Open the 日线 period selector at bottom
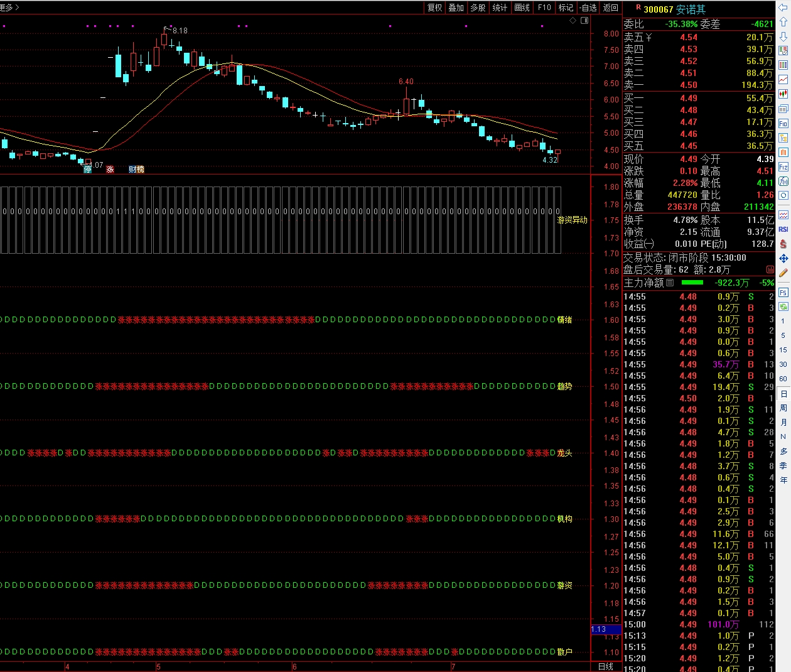Image resolution: width=791 pixels, height=672 pixels. tap(605, 666)
